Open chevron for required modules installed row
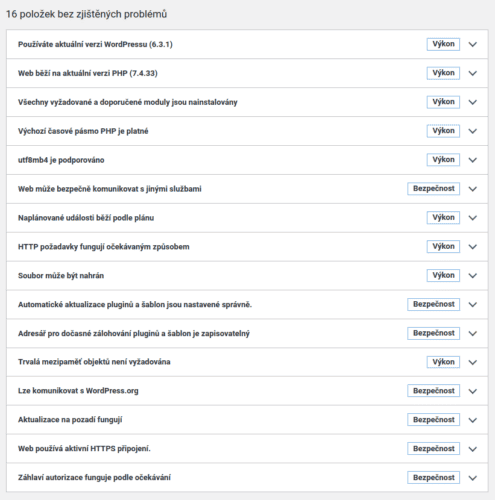 473,102
